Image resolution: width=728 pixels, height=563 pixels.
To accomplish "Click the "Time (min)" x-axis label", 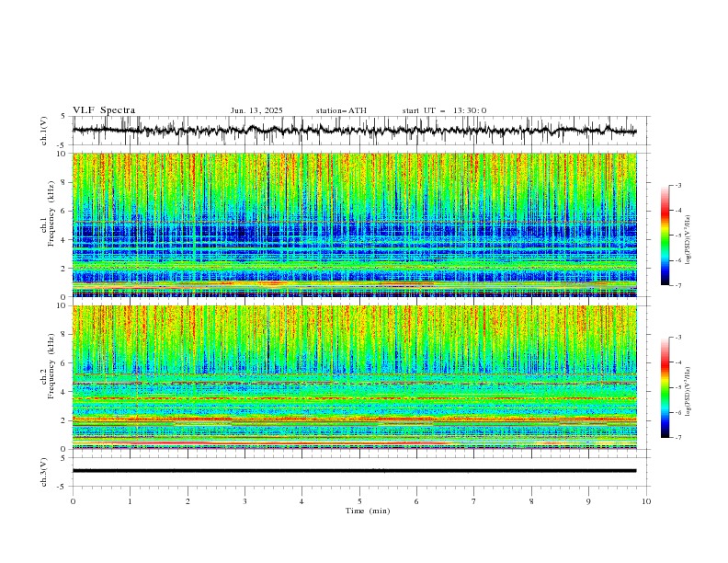I will (x=368, y=511).
